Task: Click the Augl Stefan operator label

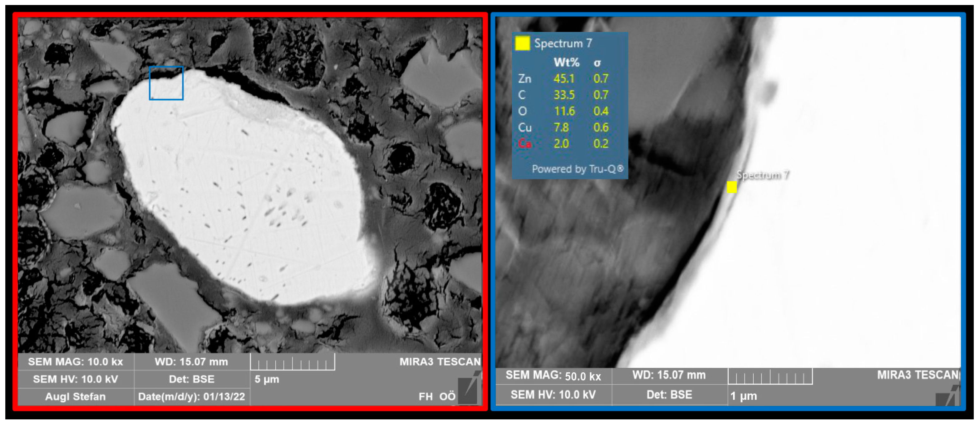Action: coord(75,397)
